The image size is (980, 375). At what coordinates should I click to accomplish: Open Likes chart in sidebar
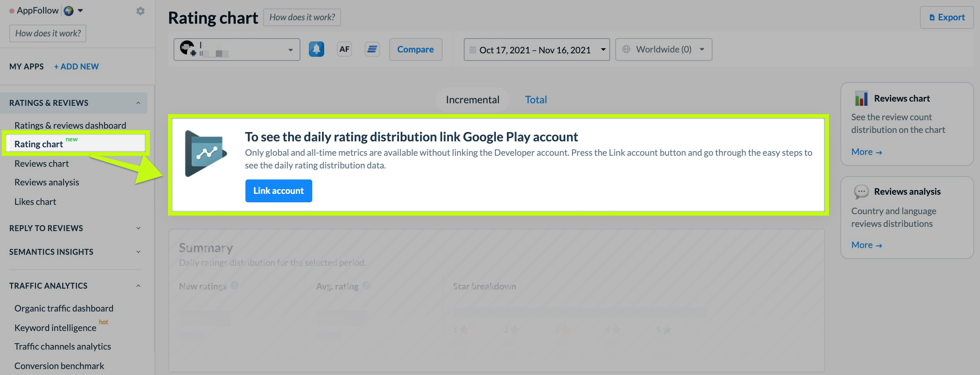click(x=35, y=202)
